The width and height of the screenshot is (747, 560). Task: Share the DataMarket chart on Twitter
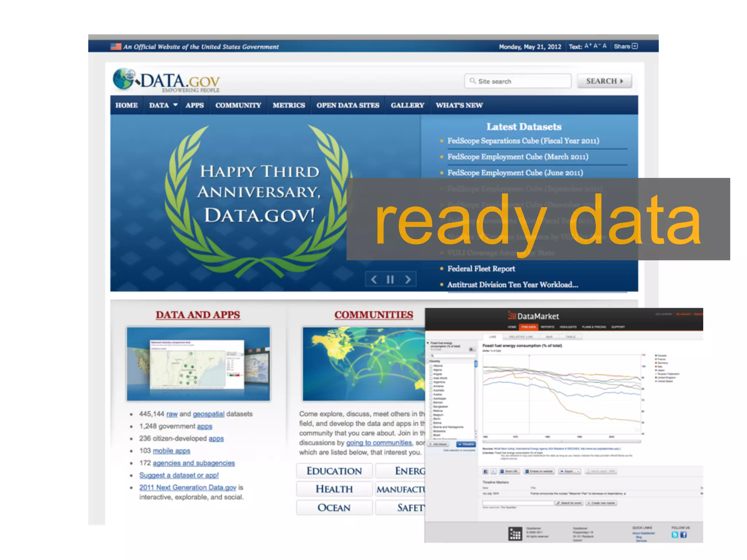(494, 471)
